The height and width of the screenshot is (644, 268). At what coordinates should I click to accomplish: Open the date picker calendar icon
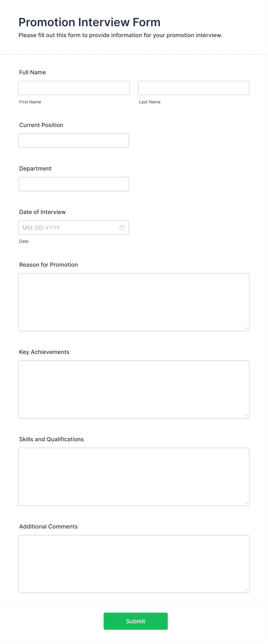point(122,228)
